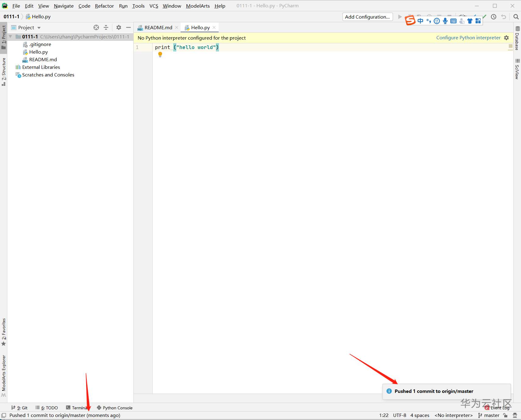Click the PyCharm logo icon in title bar
This screenshot has width=521, height=420.
point(5,5)
